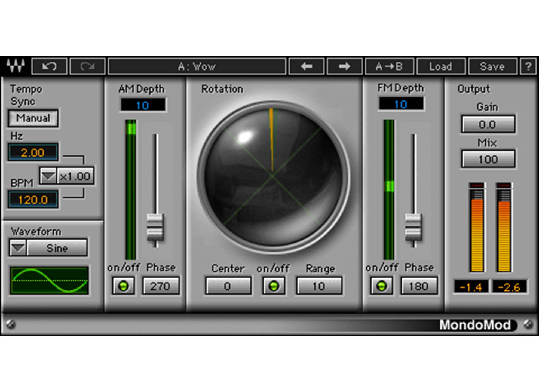Open help with question mark button
The image size is (539, 392).
click(x=528, y=66)
